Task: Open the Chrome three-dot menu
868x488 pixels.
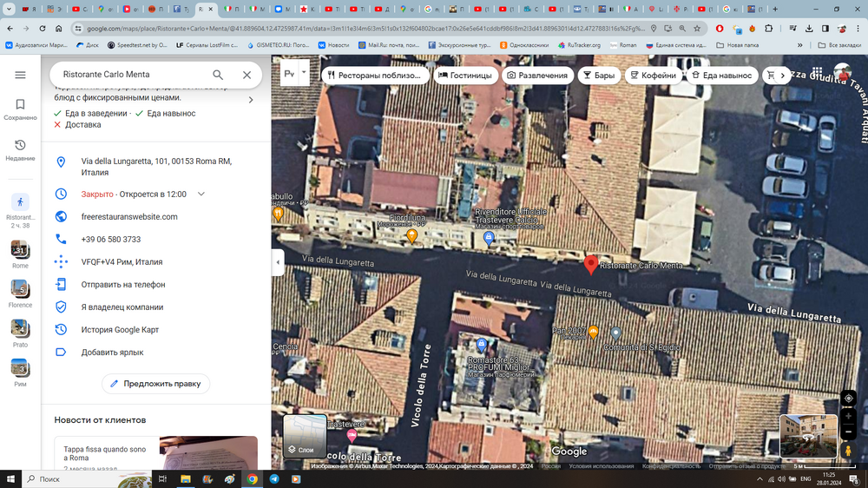Action: click(x=858, y=29)
